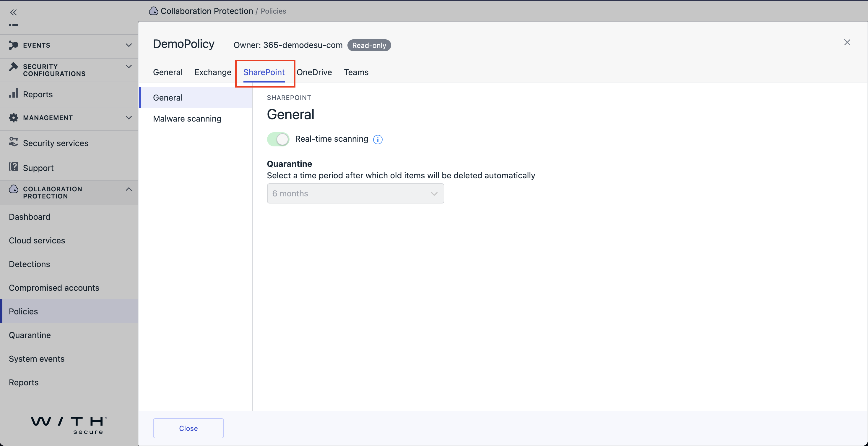This screenshot has width=868, height=446.
Task: Collapse the Collaboration Protection section chevron
Action: (129, 189)
